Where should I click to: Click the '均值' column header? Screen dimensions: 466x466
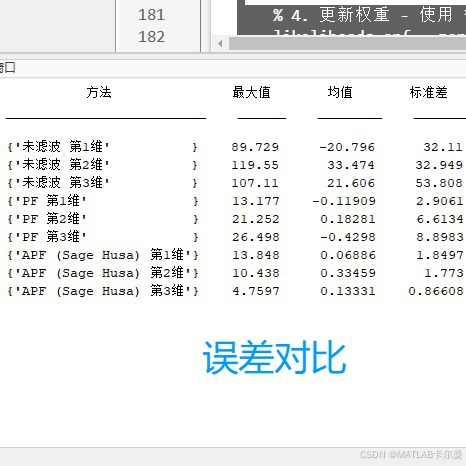pyautogui.click(x=340, y=92)
